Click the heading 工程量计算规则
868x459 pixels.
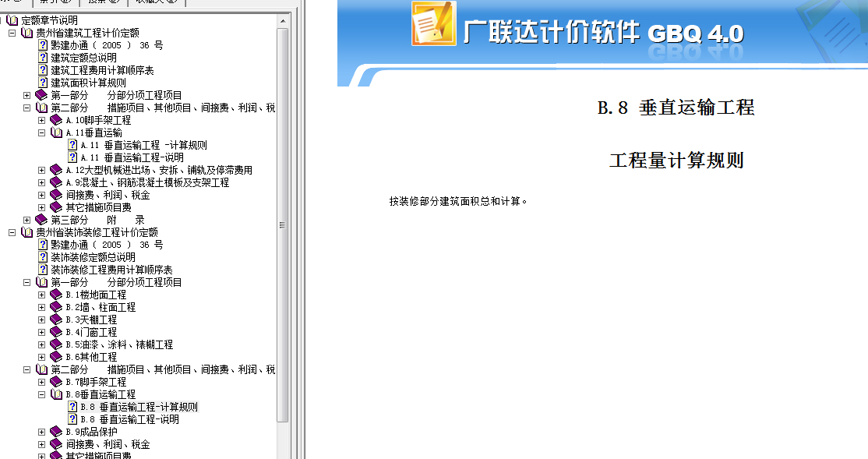point(676,161)
